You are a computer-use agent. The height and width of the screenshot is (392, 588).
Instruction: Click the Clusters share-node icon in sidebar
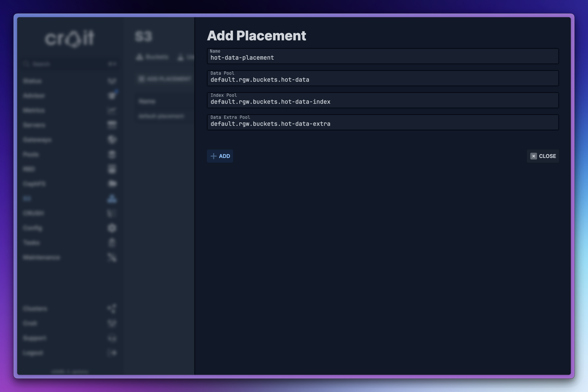tap(112, 309)
